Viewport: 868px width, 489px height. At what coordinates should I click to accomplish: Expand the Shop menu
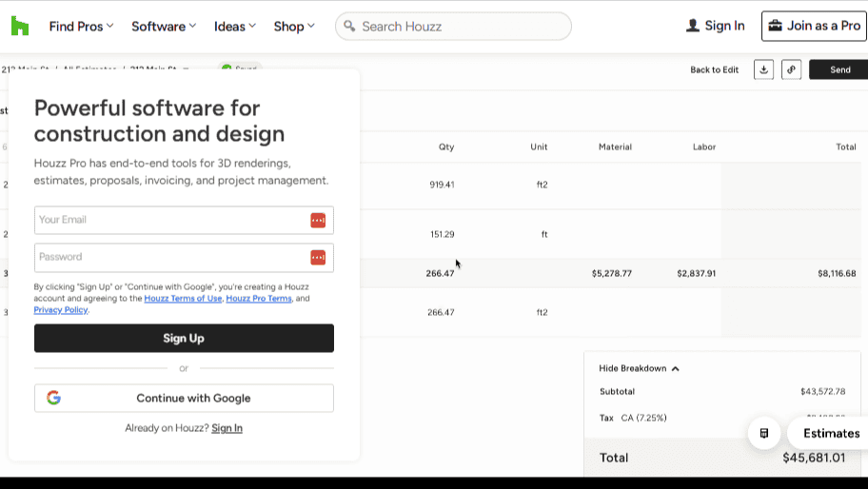(294, 26)
